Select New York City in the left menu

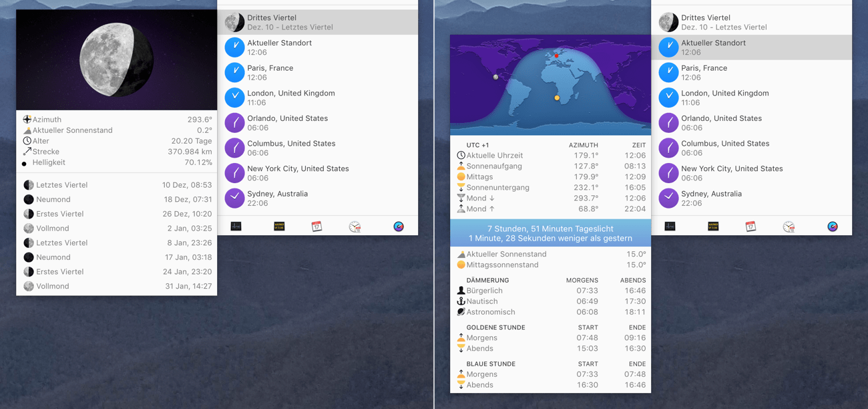[318, 173]
